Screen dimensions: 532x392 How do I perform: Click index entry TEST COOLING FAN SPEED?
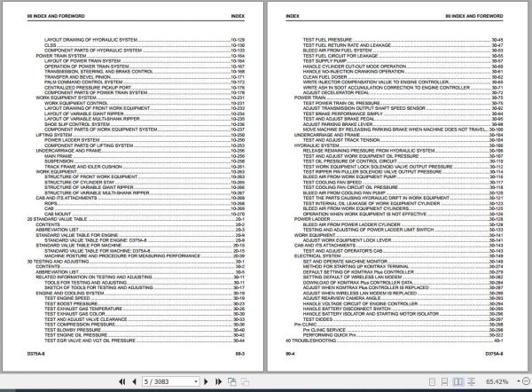click(332, 183)
